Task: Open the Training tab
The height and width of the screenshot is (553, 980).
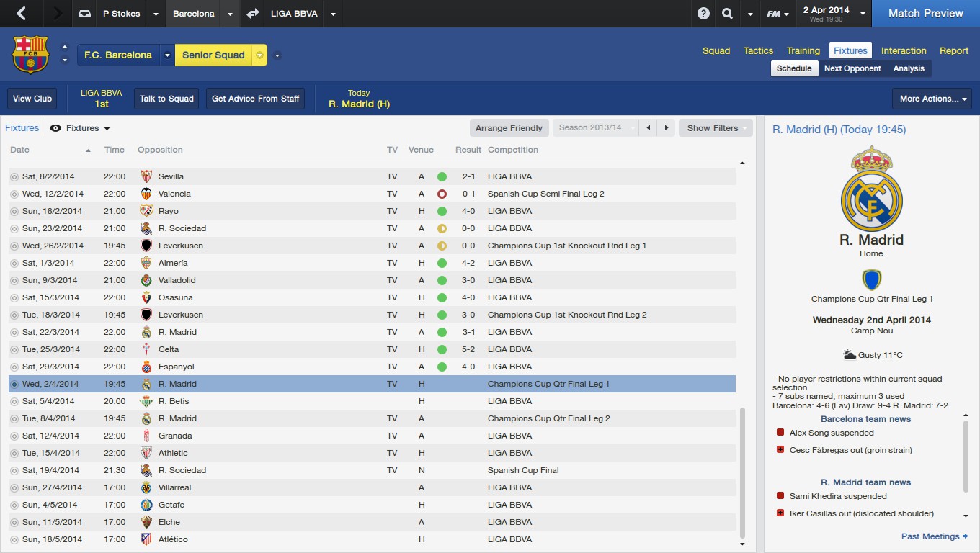Action: 803,50
